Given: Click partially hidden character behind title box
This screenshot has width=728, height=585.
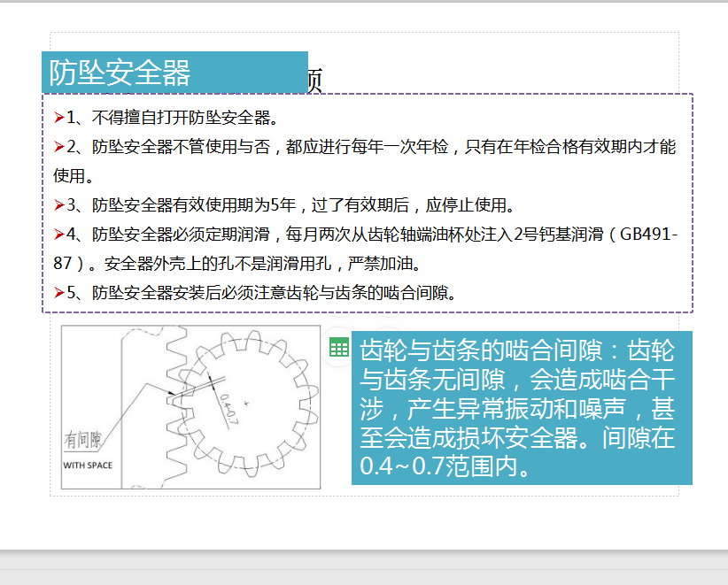Looking at the screenshot, I should (x=314, y=81).
